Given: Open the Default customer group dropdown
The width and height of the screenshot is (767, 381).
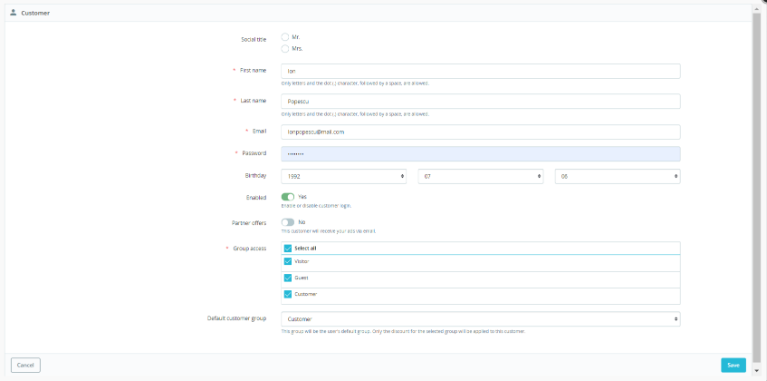Looking at the screenshot, I should click(x=480, y=319).
